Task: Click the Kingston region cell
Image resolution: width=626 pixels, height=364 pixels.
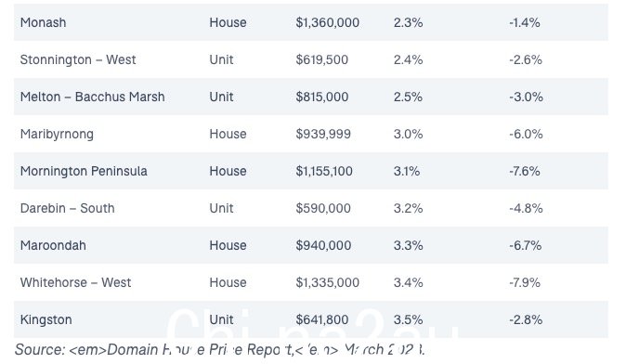Action: pyautogui.click(x=46, y=319)
